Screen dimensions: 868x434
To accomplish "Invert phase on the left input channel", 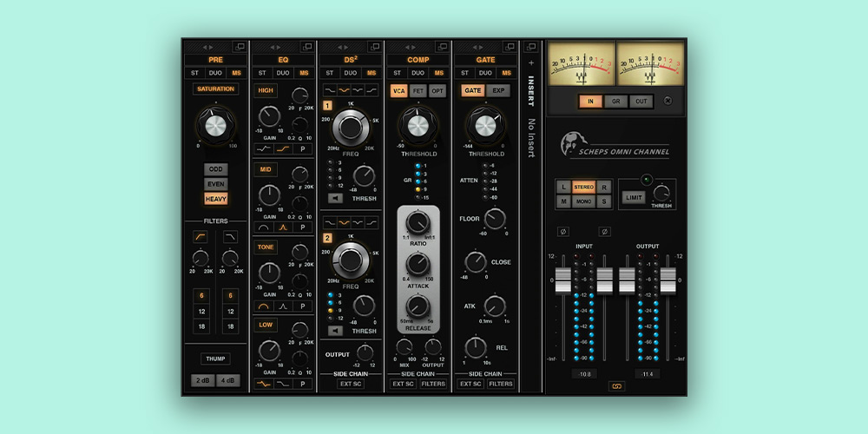I will tap(563, 232).
